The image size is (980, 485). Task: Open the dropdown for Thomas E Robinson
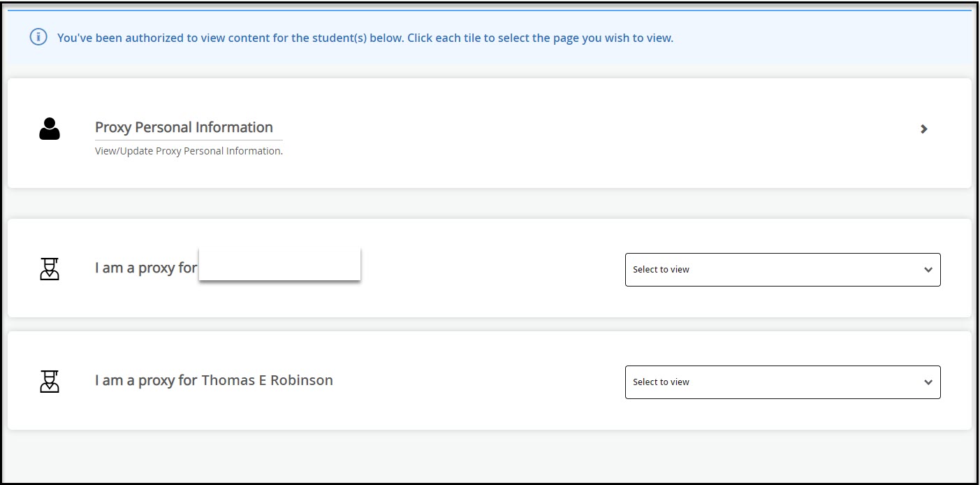pos(782,382)
